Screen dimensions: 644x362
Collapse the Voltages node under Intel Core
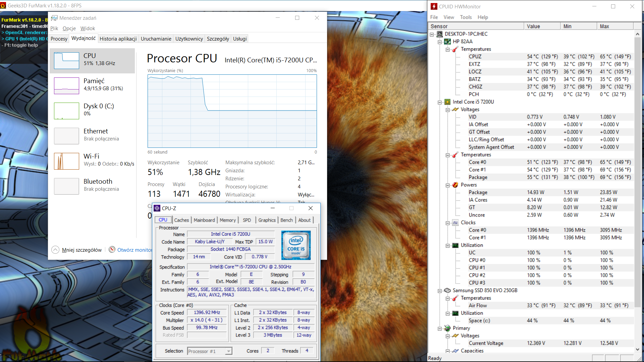tap(447, 110)
